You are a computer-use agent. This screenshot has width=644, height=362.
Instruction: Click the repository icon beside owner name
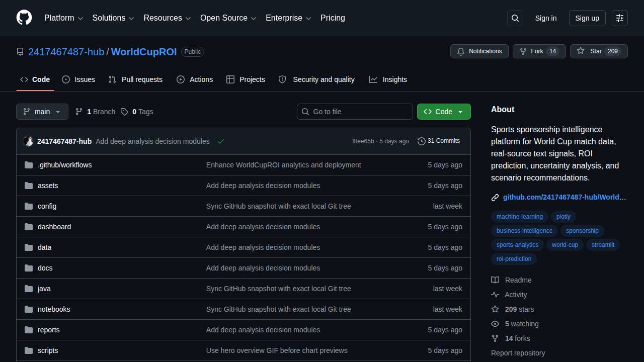(20, 52)
